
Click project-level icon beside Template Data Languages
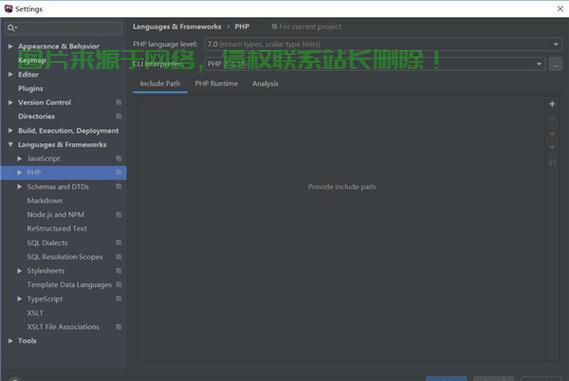(119, 284)
